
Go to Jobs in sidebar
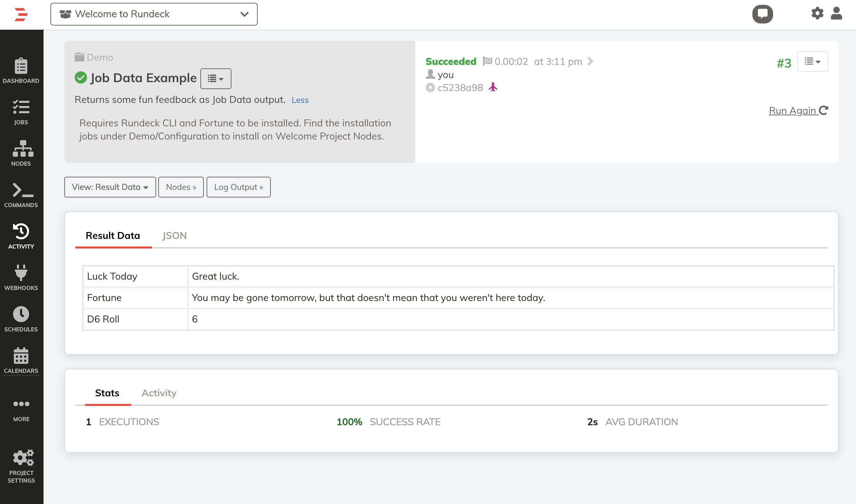tap(21, 112)
